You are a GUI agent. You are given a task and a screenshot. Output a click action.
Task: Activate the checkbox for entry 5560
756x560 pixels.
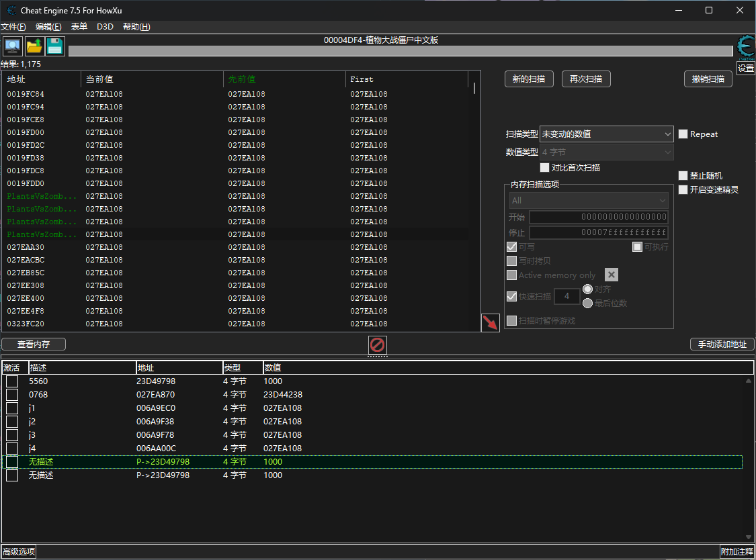coord(12,381)
